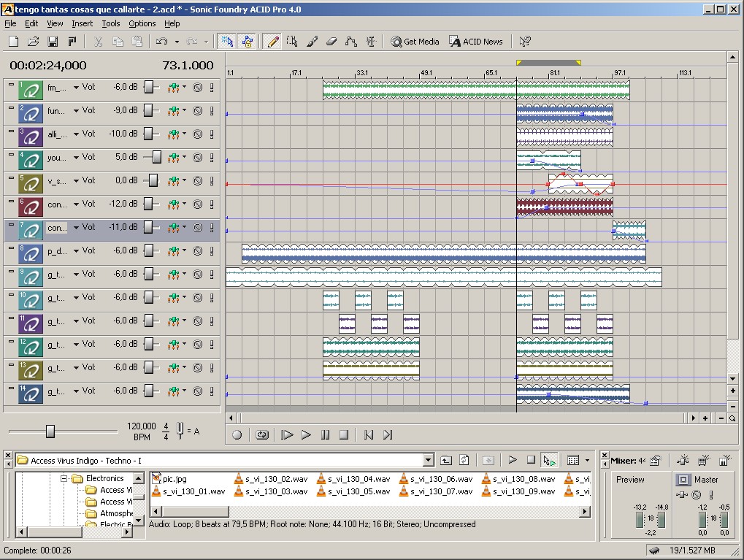Open ACID News
The image size is (744, 560).
tap(476, 42)
